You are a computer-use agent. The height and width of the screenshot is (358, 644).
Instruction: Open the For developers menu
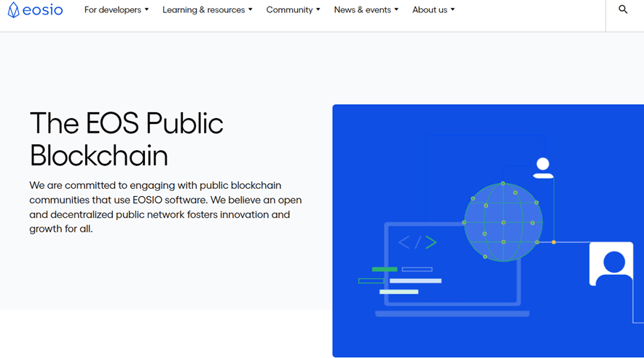117,10
